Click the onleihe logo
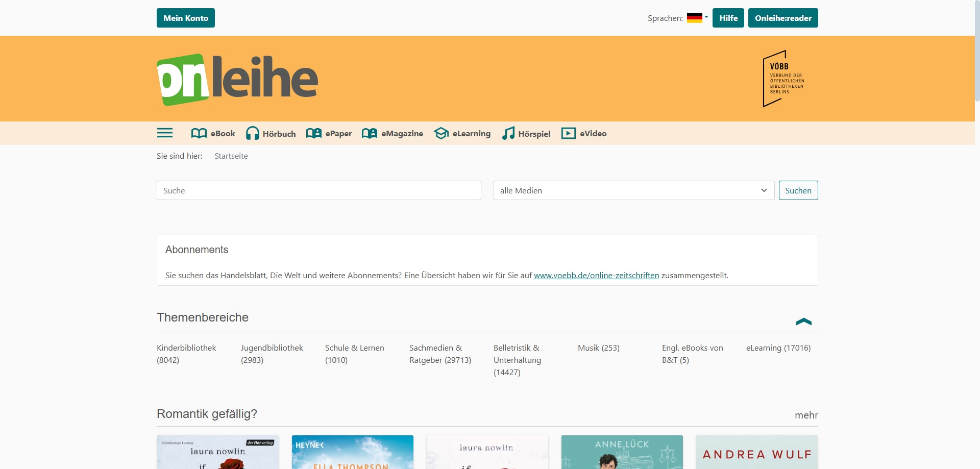The height and width of the screenshot is (469, 980). click(237, 79)
